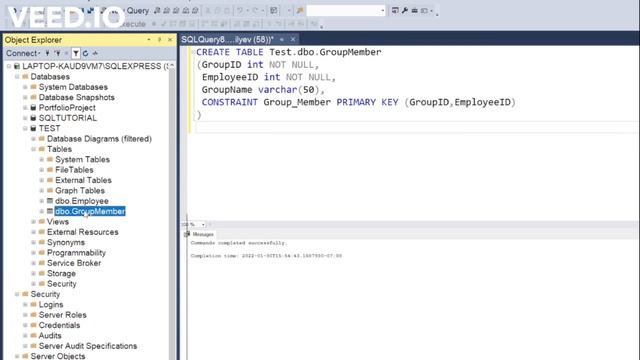Click the PortfolioProject database icon
The image size is (640, 360).
pyautogui.click(x=33, y=108)
